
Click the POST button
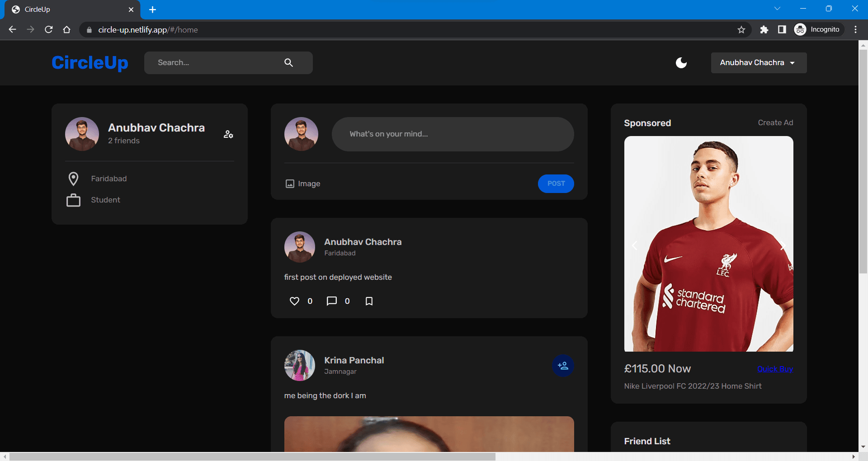[x=556, y=183]
